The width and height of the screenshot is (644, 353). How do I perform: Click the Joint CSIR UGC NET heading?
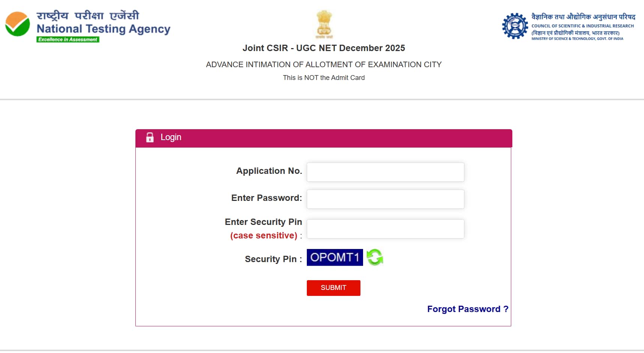click(x=324, y=48)
